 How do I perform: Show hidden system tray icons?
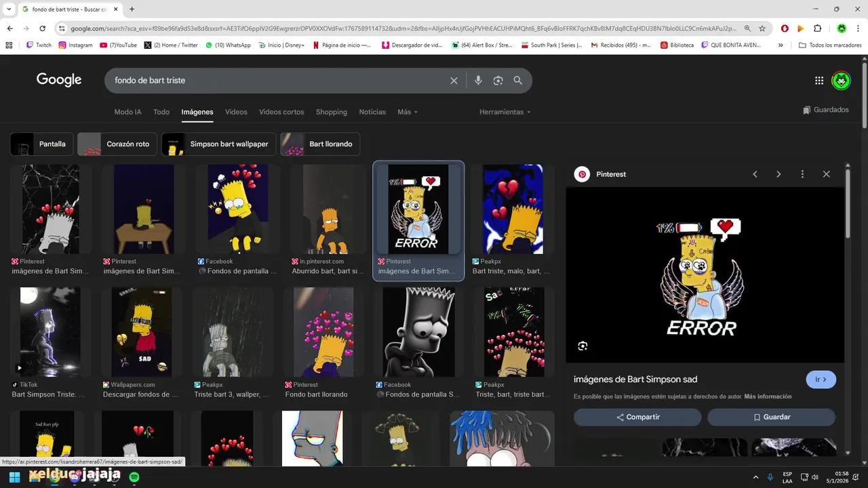pos(755,477)
